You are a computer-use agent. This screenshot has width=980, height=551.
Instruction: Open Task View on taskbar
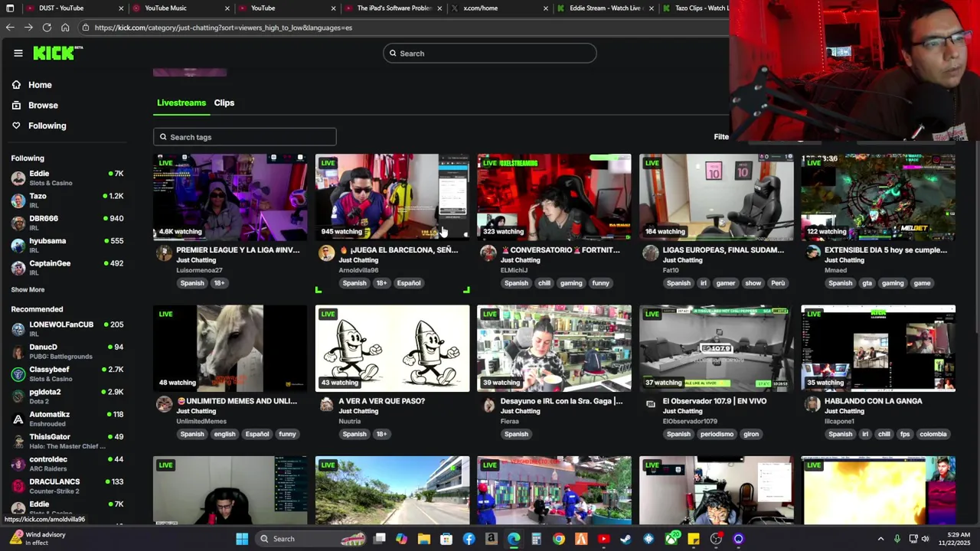380,539
